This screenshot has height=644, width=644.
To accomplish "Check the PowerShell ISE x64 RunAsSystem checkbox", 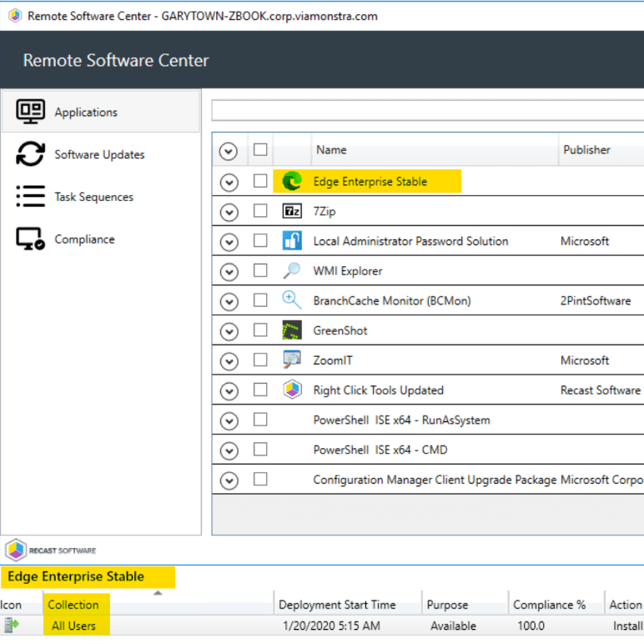I will [260, 420].
